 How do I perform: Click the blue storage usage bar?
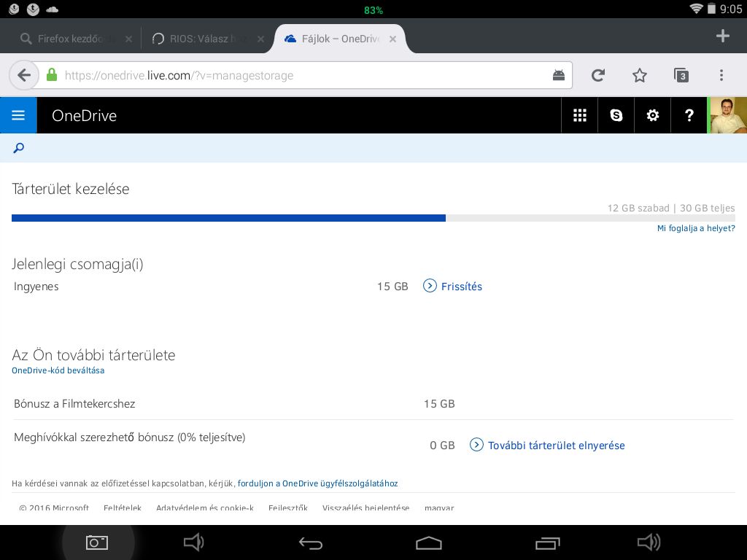pos(228,218)
